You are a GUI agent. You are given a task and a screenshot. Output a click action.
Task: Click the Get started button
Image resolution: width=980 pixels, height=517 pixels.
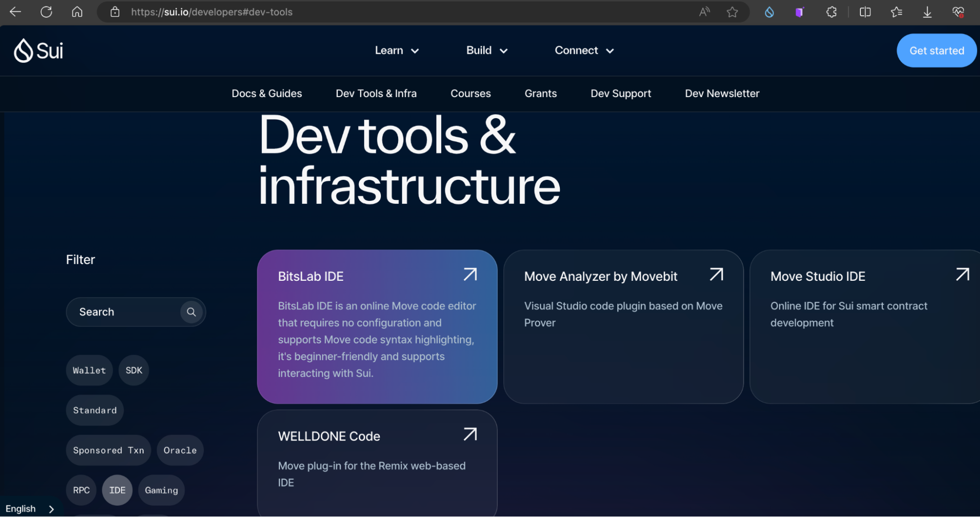point(936,50)
